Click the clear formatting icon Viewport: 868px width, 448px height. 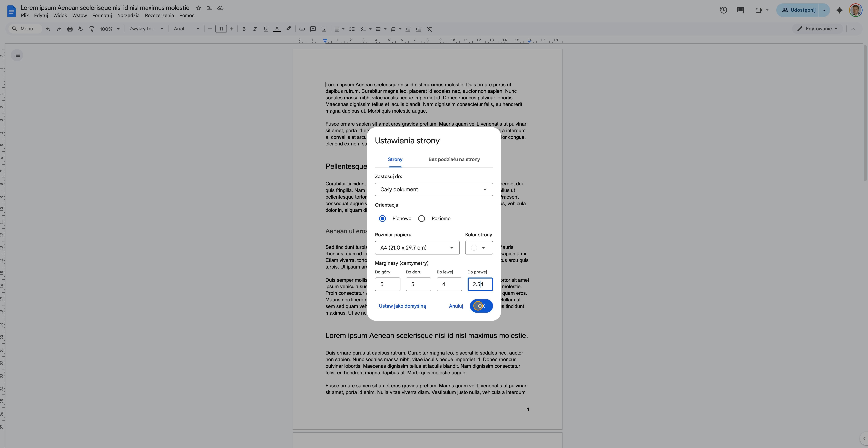click(429, 29)
